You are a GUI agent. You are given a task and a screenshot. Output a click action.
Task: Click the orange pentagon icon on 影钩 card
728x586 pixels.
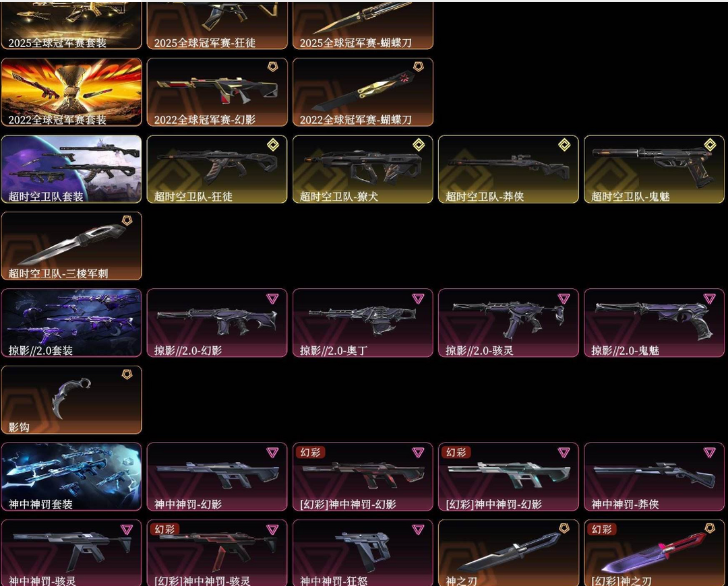[x=127, y=374]
